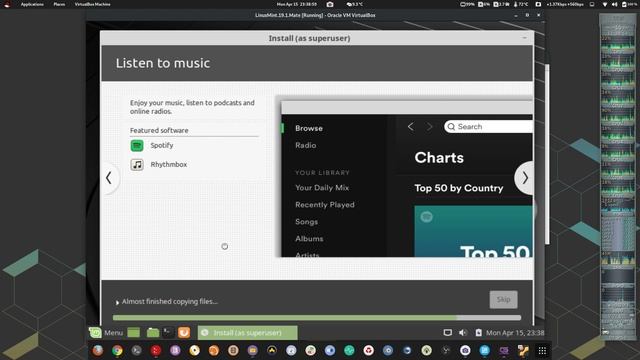Go to the next installer slide

pos(524,178)
